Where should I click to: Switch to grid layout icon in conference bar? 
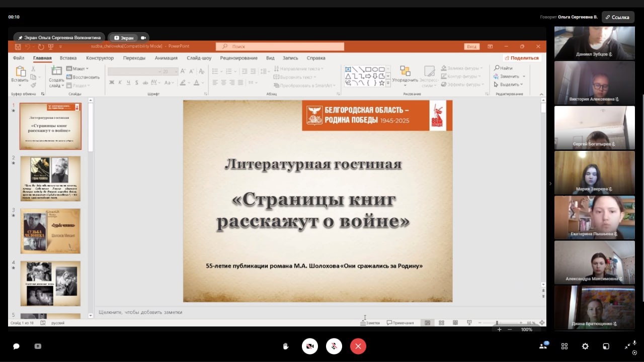[565, 346]
